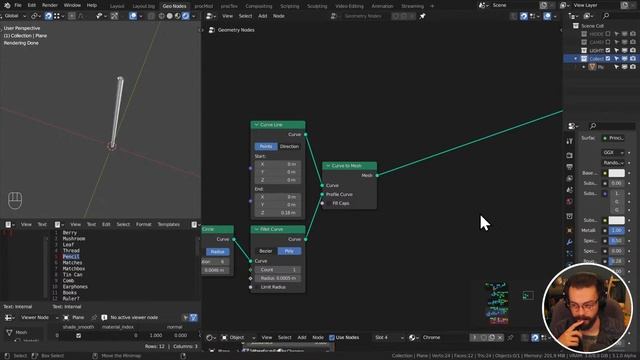
Task: Collapse the selected Collection in outliner
Action: pos(576,58)
